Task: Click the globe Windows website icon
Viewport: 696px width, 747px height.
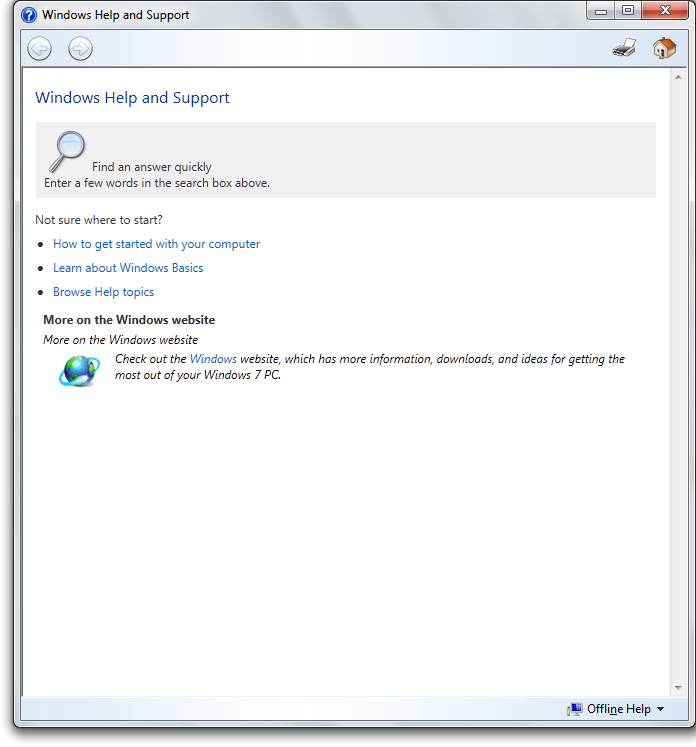Action: pyautogui.click(x=79, y=371)
